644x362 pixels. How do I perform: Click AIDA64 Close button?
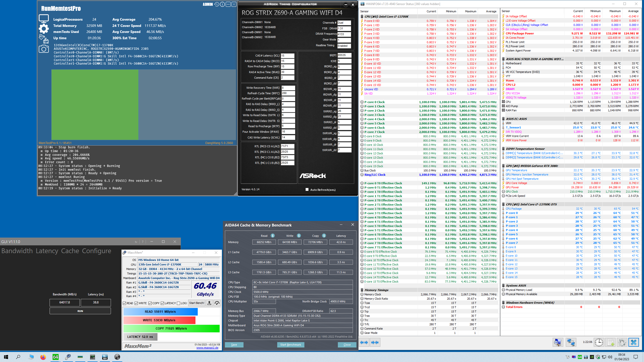347,345
